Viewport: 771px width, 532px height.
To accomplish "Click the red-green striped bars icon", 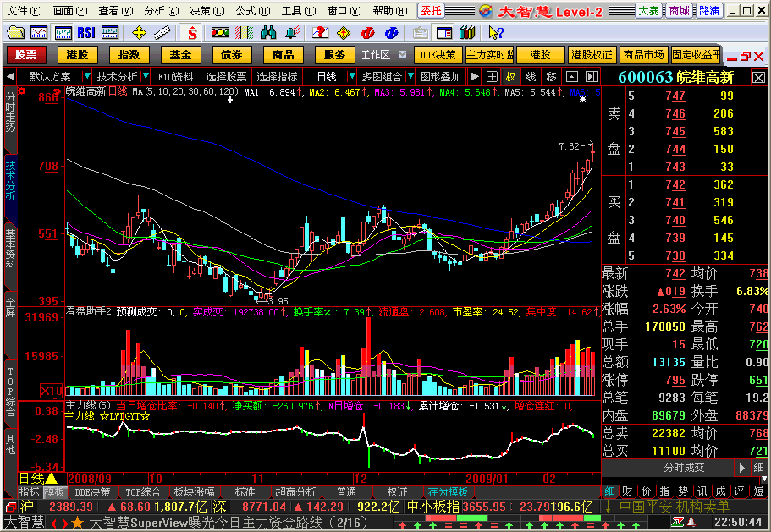I will tap(244, 33).
